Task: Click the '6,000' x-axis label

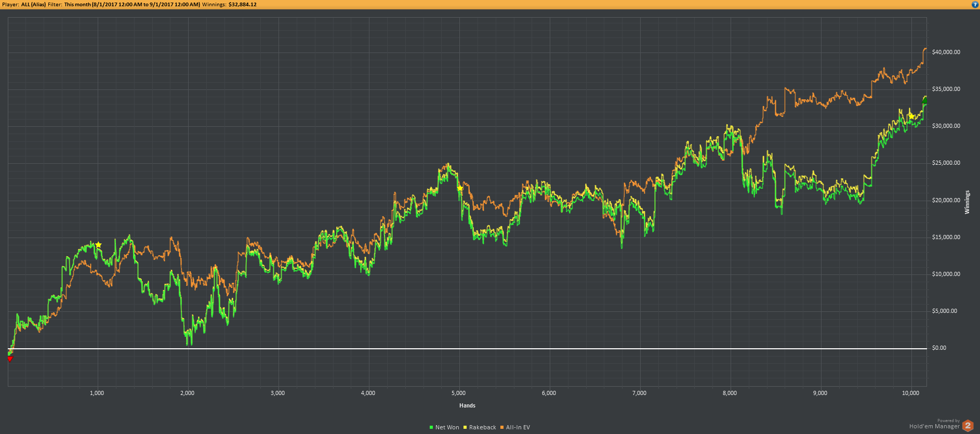Action: point(549,393)
